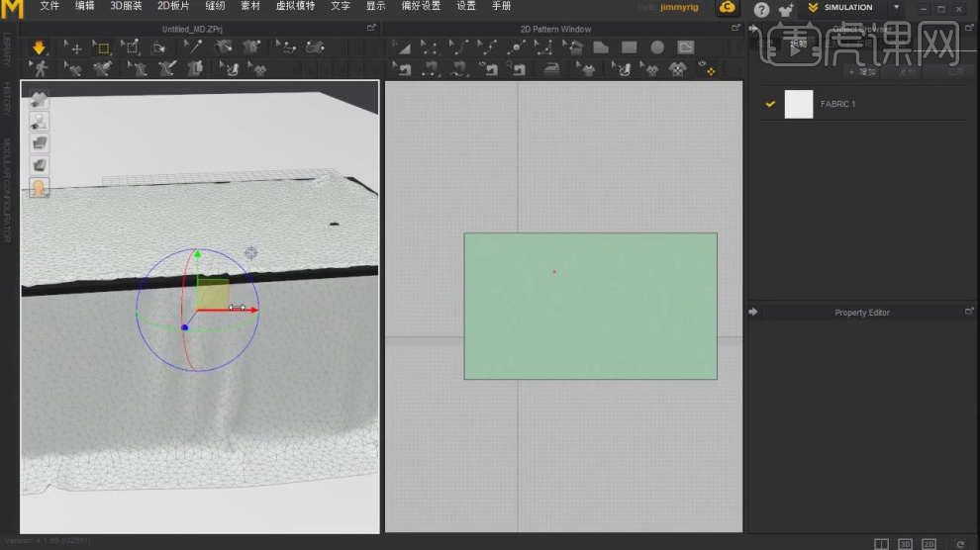Image resolution: width=980 pixels, height=550 pixels.
Task: Switch to 3D-only layout button
Action: tap(905, 544)
